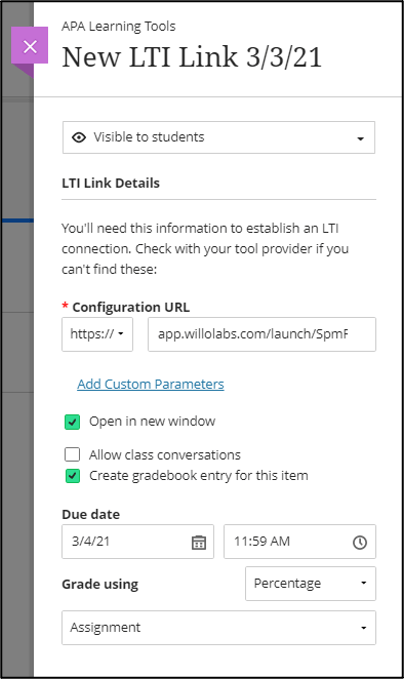This screenshot has width=404, height=680.
Task: Open the Assignment category dropdown
Action: 218,628
